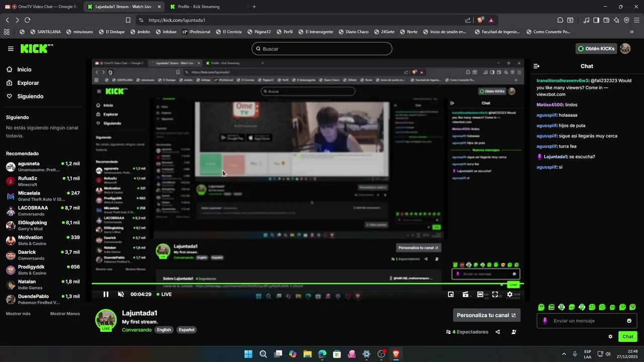Expand hidden bookmarks chevron
The height and width of the screenshot is (362, 644).
(x=631, y=32)
